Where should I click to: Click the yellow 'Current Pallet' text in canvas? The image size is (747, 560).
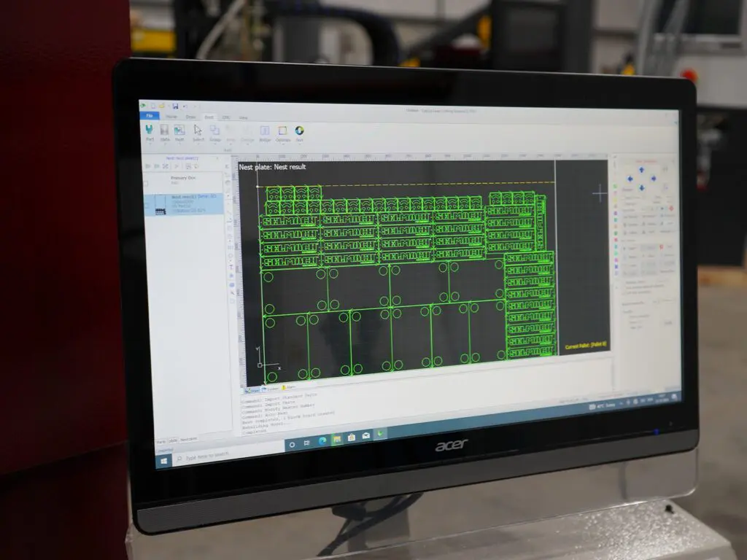pyautogui.click(x=586, y=345)
